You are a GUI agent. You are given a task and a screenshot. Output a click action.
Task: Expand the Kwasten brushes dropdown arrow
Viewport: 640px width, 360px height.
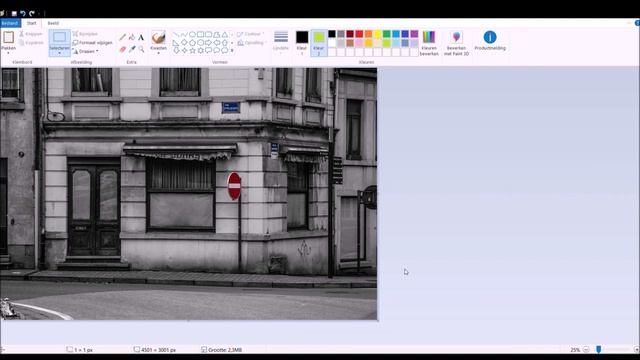coord(158,53)
